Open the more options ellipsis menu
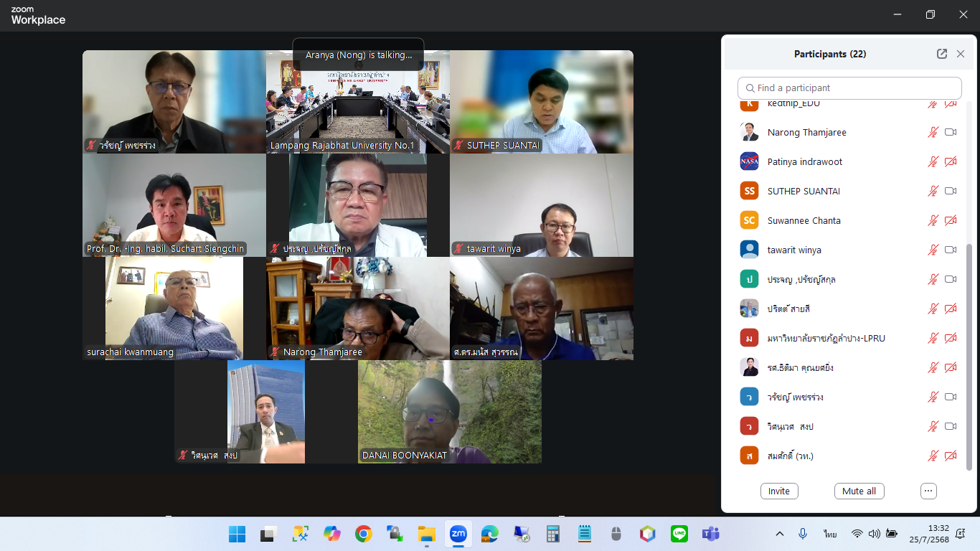Viewport: 980px width, 551px height. (x=928, y=491)
